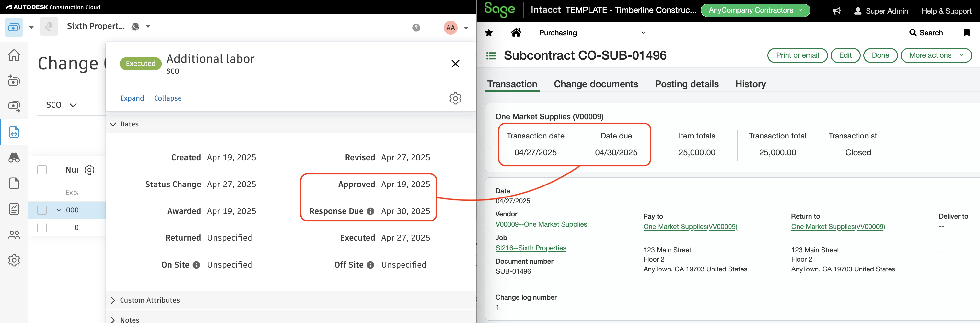
Task: Open the Reports checklist icon in sidebar
Action: 14,209
